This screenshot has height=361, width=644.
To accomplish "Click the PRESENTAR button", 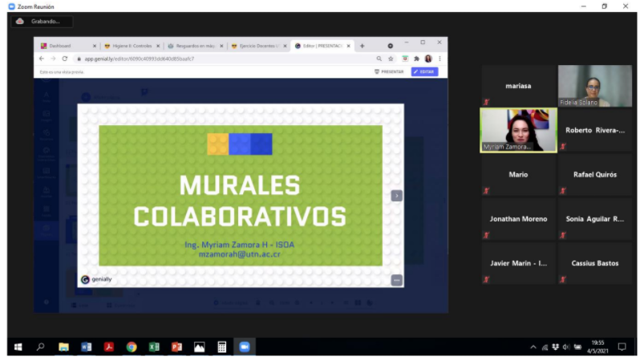I will coord(390,71).
